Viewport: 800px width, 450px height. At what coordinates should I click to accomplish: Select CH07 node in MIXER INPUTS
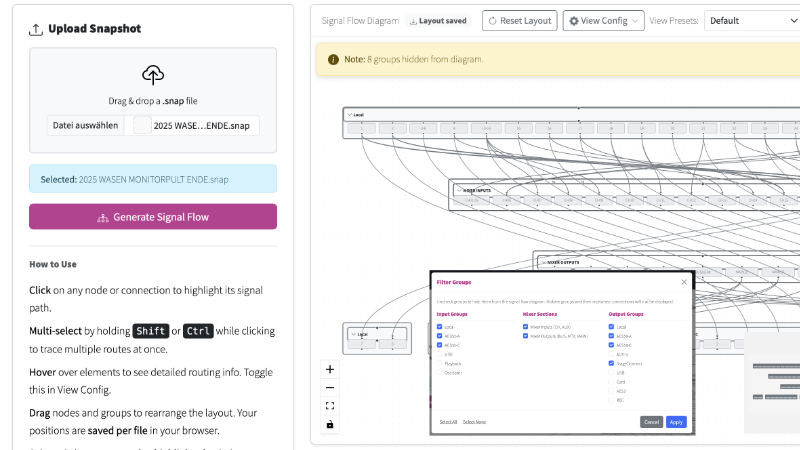coord(537,201)
